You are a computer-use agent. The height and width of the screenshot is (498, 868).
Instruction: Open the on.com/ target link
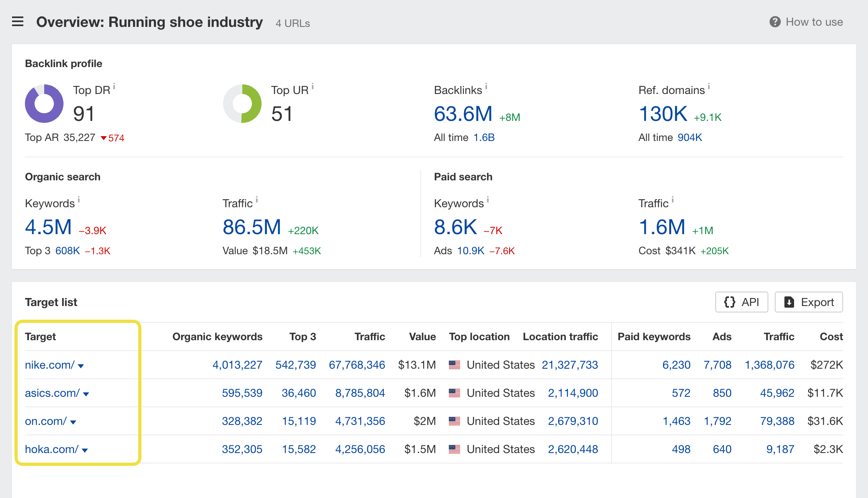(45, 421)
